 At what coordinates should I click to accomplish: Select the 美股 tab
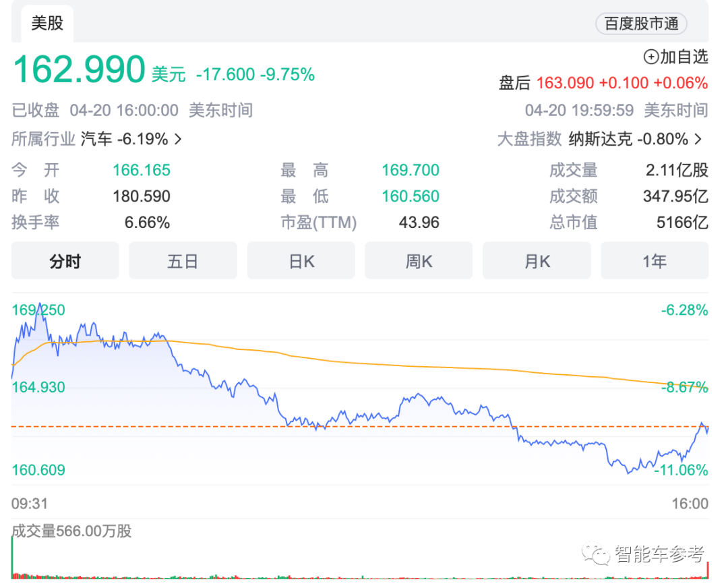[47, 22]
